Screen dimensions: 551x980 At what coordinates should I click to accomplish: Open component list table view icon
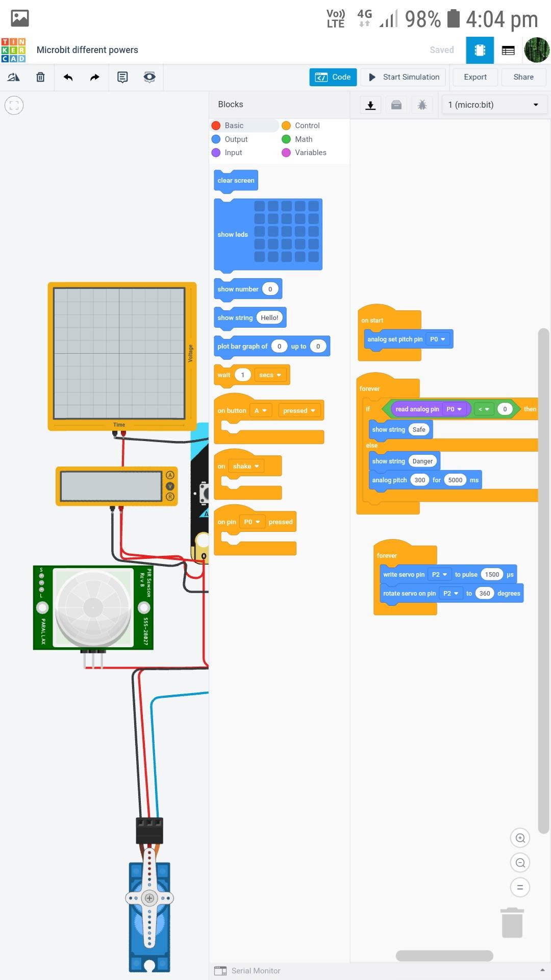[x=508, y=50]
